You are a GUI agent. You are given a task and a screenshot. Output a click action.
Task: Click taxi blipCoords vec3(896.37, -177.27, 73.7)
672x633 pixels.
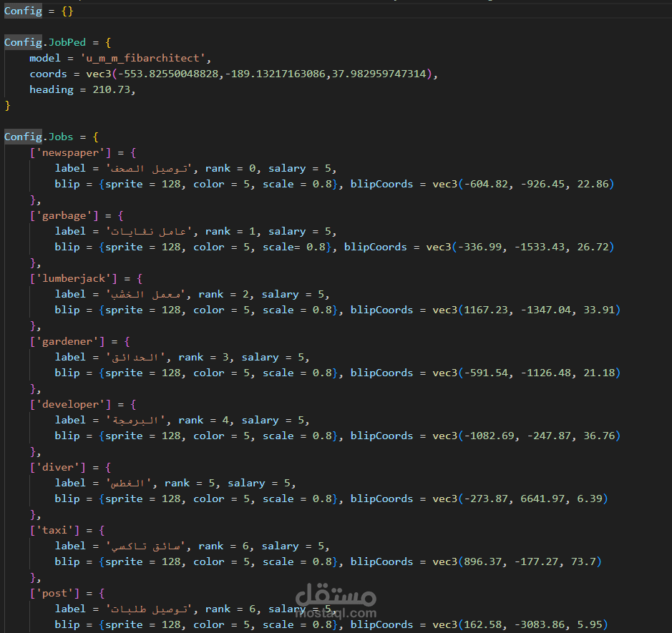[517, 562]
